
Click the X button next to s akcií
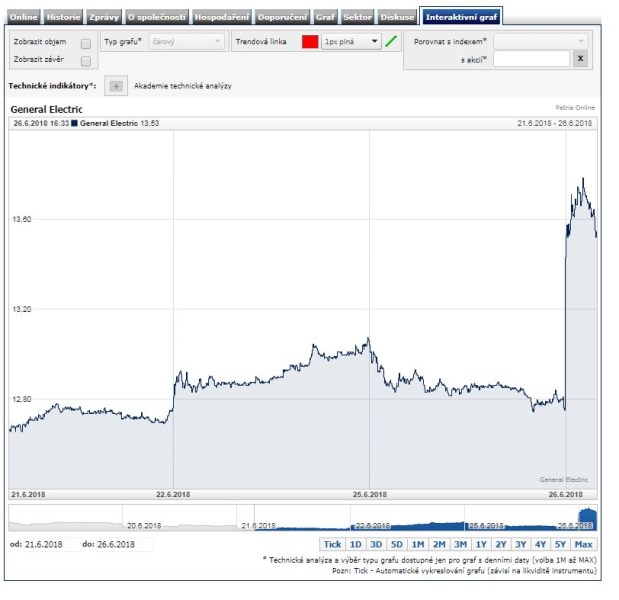tap(580, 59)
